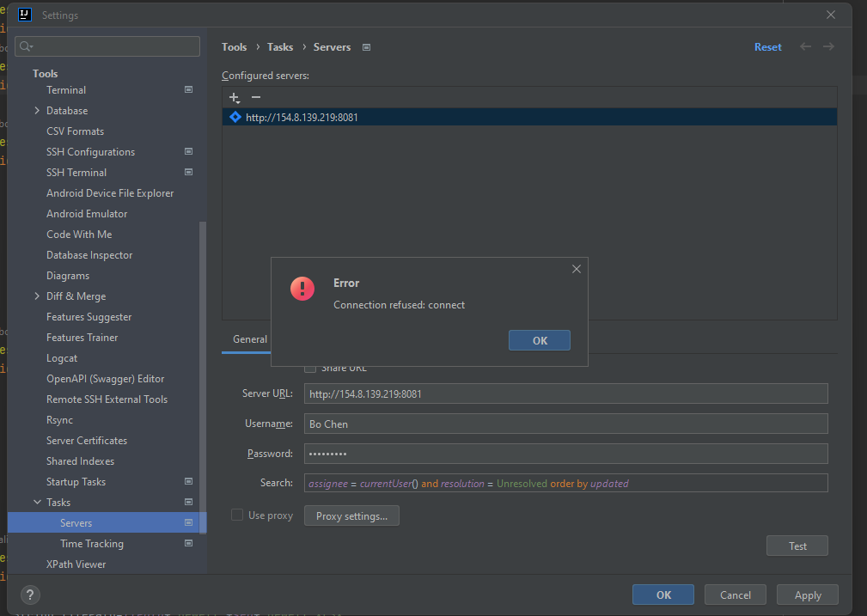Toggle the Use proxy checkbox
Viewport: 867px width, 616px height.
[x=236, y=515]
